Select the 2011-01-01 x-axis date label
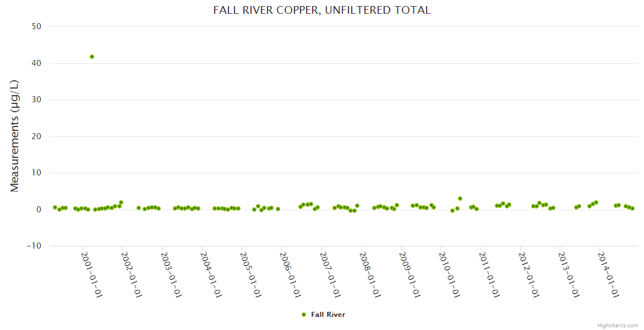The width and height of the screenshot is (644, 330). (x=489, y=274)
